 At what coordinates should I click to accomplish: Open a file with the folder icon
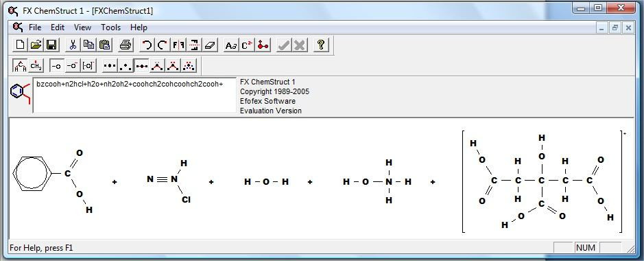click(36, 45)
